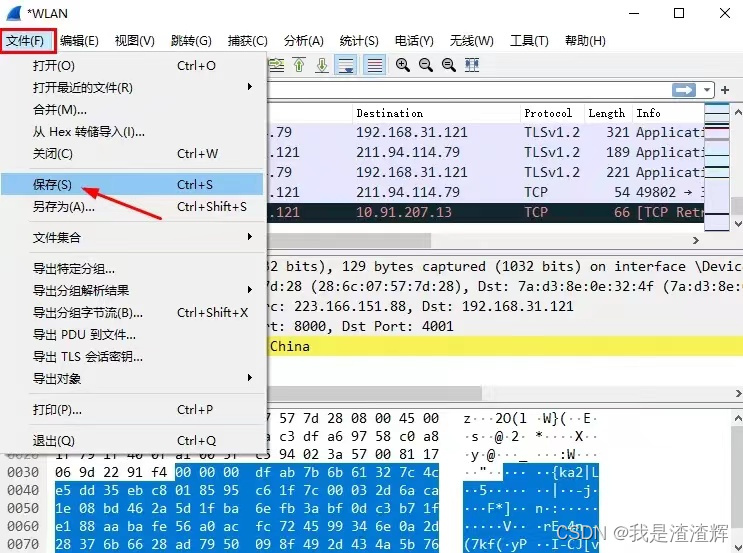Image resolution: width=743 pixels, height=553 pixels.
Task: Expand the 导出对象 submenu
Action: (x=132, y=378)
